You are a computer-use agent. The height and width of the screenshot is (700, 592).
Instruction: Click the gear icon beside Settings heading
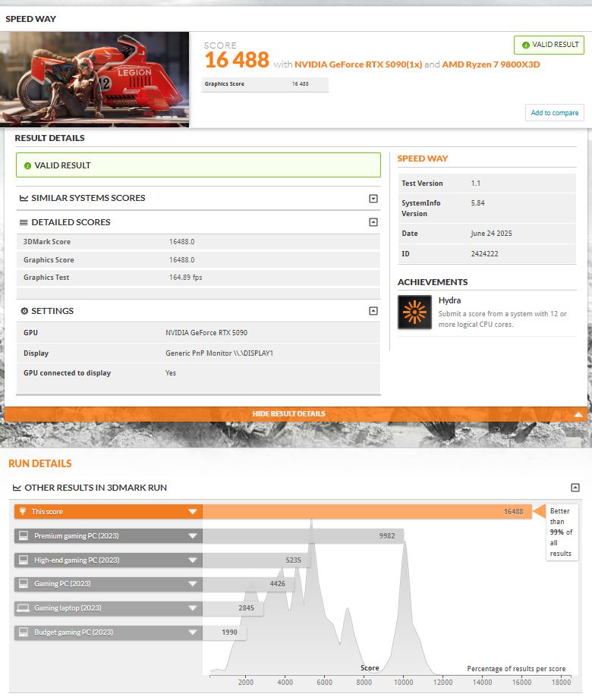click(x=24, y=311)
